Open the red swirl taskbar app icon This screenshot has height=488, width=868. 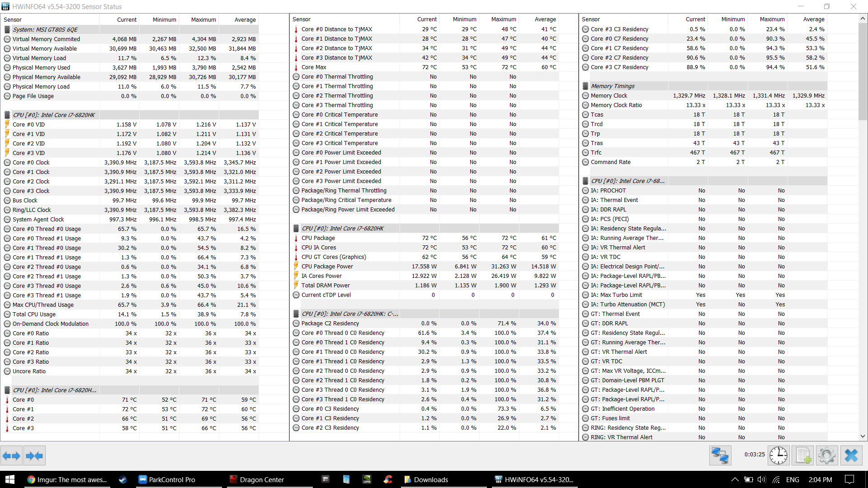pos(388,479)
